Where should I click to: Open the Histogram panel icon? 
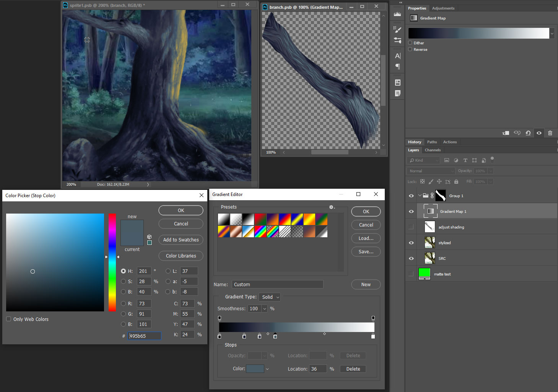coord(397,14)
